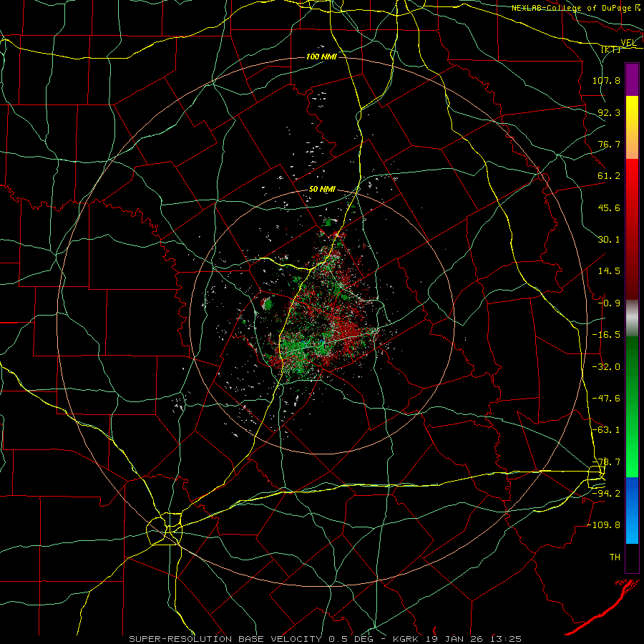Click the -109.8 value on the velocity scale

click(x=603, y=525)
